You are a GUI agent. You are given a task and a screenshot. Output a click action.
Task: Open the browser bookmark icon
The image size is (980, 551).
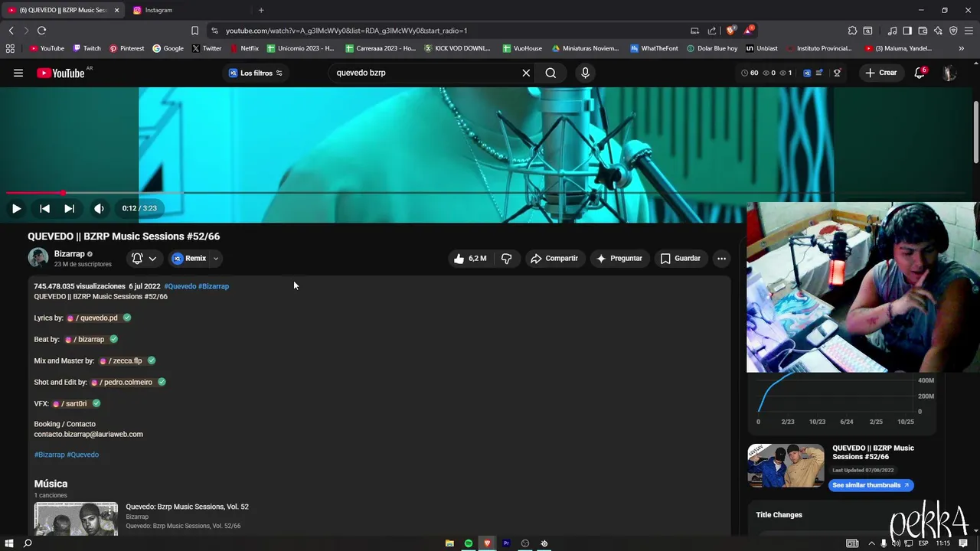pyautogui.click(x=194, y=31)
